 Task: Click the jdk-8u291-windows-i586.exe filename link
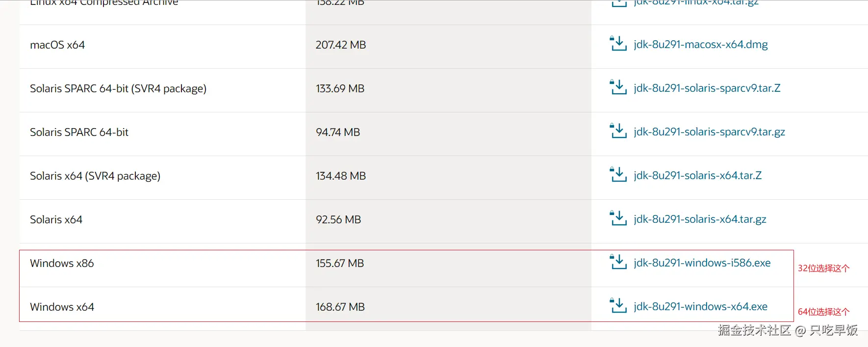[x=702, y=263]
